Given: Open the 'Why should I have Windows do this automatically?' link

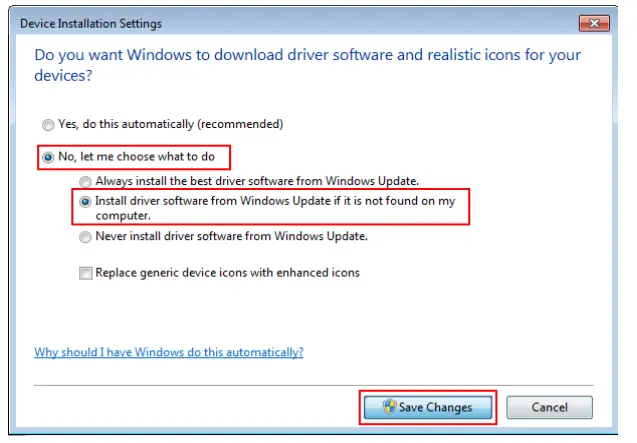Looking at the screenshot, I should 169,352.
